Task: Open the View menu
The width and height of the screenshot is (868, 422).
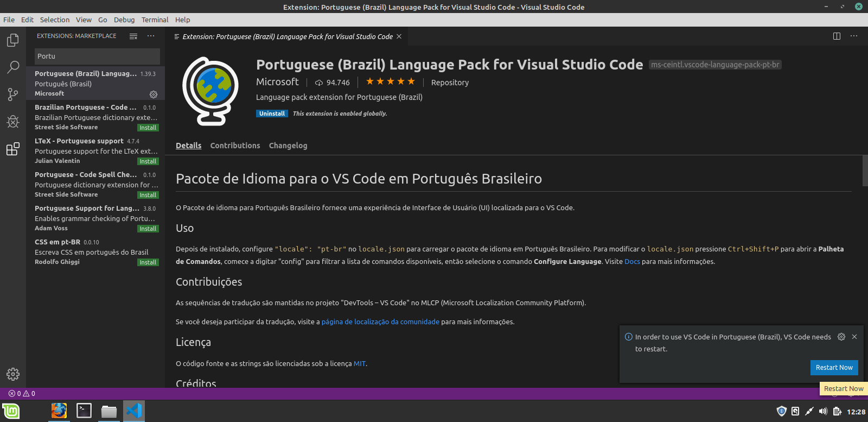Action: (x=84, y=20)
